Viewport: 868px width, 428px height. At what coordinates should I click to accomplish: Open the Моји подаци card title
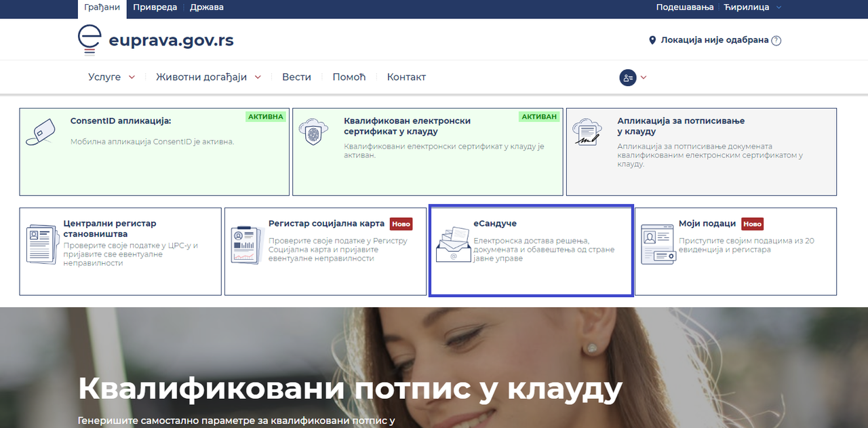(x=707, y=223)
